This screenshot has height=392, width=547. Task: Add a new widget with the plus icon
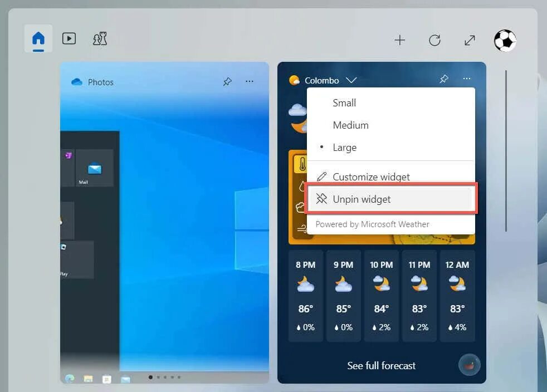click(x=400, y=40)
